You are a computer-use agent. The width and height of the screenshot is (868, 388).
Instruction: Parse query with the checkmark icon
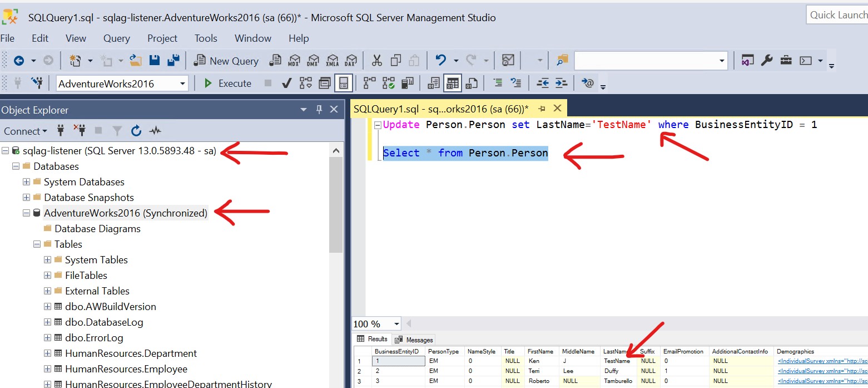tap(287, 84)
